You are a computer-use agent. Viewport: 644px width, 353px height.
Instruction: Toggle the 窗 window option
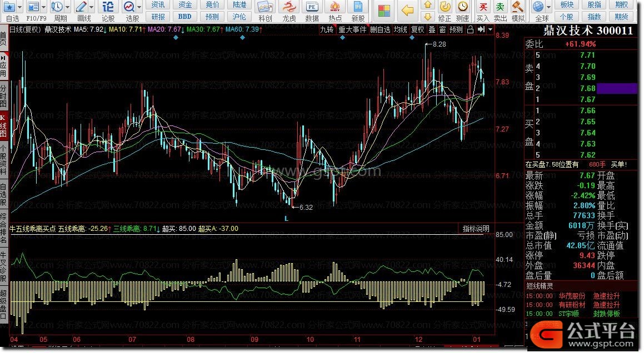(442, 29)
